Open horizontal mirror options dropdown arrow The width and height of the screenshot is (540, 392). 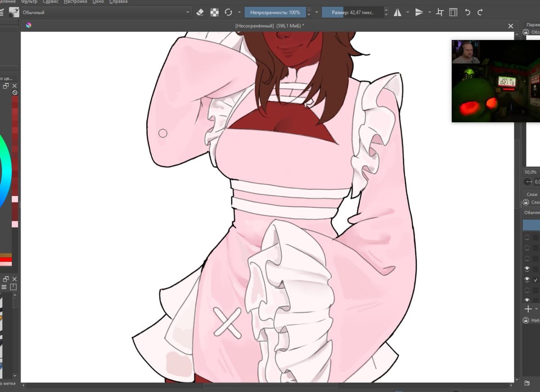click(408, 12)
